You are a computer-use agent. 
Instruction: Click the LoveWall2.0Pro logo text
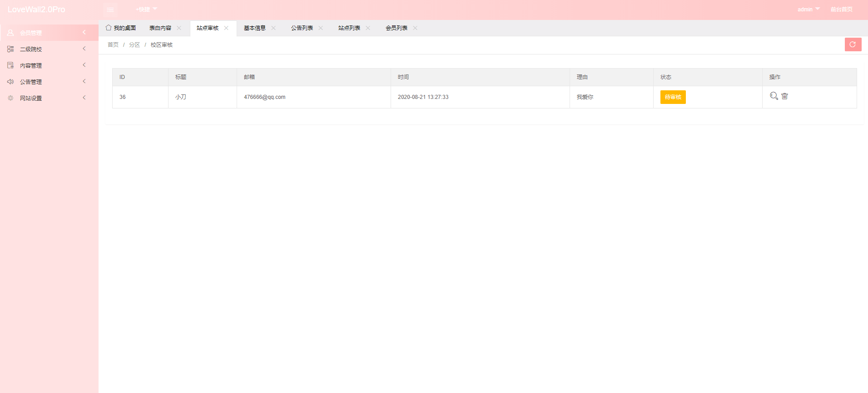[x=36, y=10]
